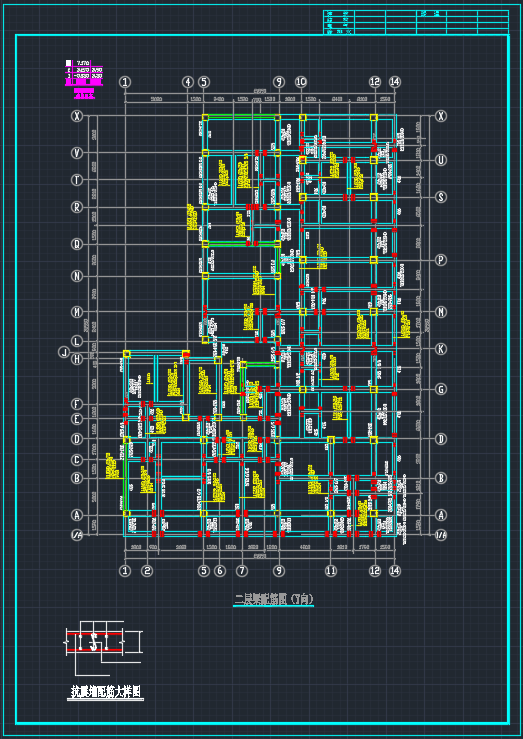The width and height of the screenshot is (523, 739).
Task: Click grid axis bubble V
Action: coord(77,153)
